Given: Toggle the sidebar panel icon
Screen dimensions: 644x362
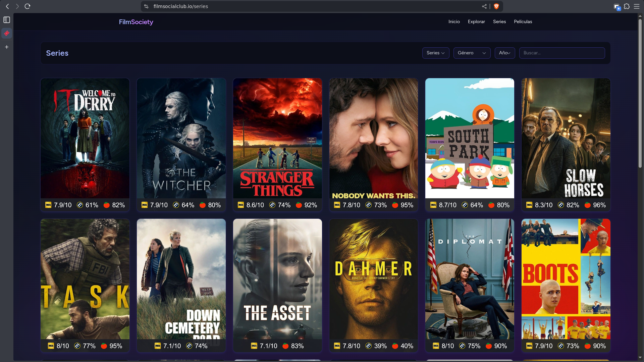Looking at the screenshot, I should [x=7, y=20].
